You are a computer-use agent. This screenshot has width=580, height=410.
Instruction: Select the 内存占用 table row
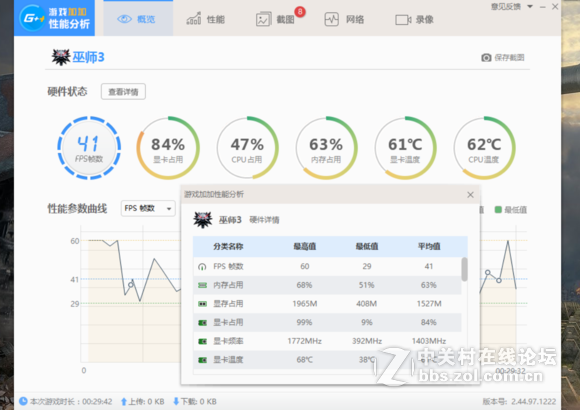327,285
